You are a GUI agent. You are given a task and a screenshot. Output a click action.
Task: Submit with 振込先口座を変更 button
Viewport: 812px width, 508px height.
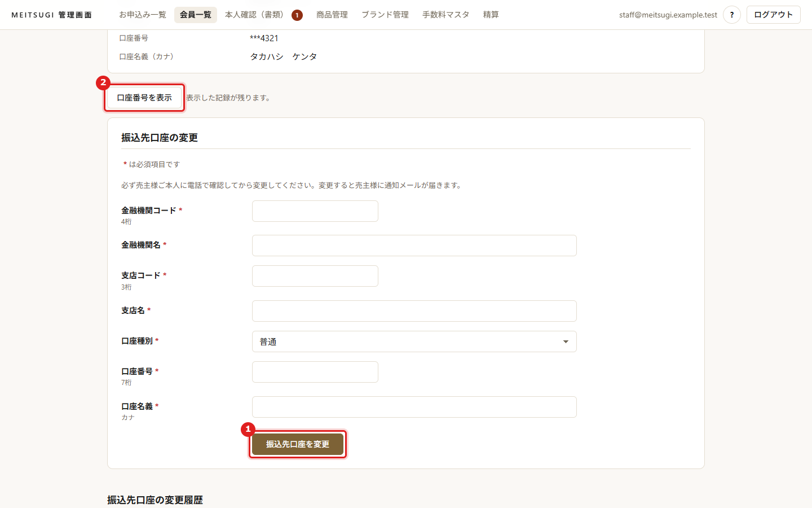coord(298,444)
